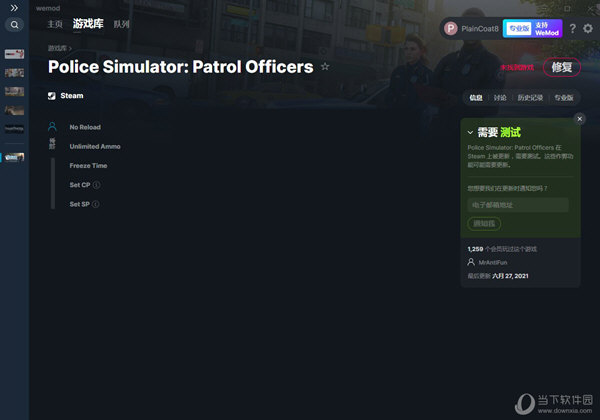The width and height of the screenshot is (600, 420).
Task: Select the Set SP cheat
Action: pyautogui.click(x=79, y=204)
